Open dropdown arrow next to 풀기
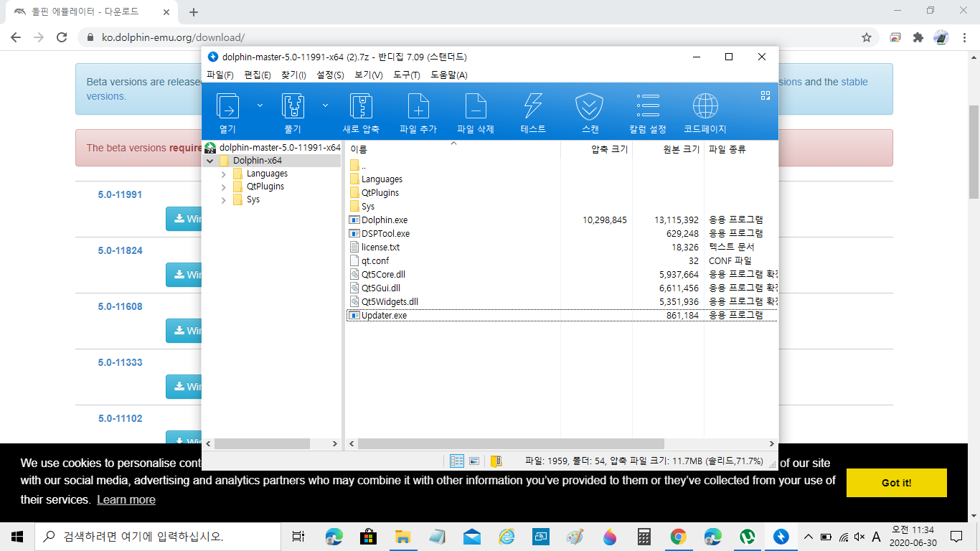Image resolution: width=980 pixels, height=551 pixels. (325, 105)
